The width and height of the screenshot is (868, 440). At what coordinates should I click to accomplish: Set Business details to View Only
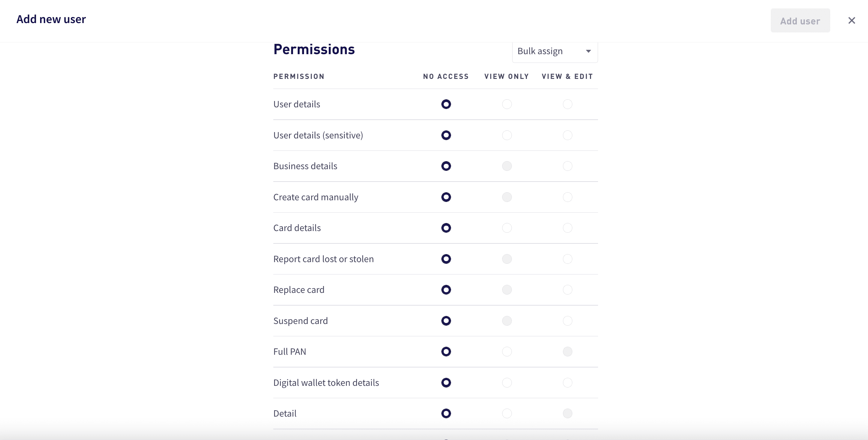[507, 166]
